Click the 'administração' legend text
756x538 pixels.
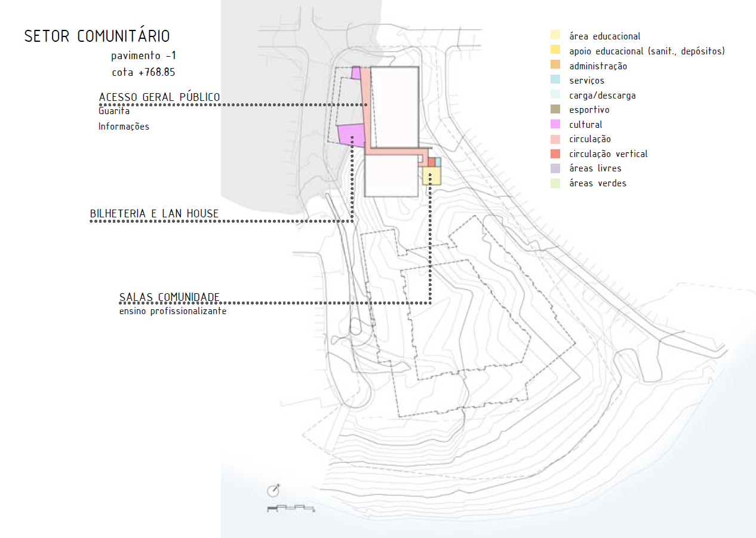pos(598,66)
